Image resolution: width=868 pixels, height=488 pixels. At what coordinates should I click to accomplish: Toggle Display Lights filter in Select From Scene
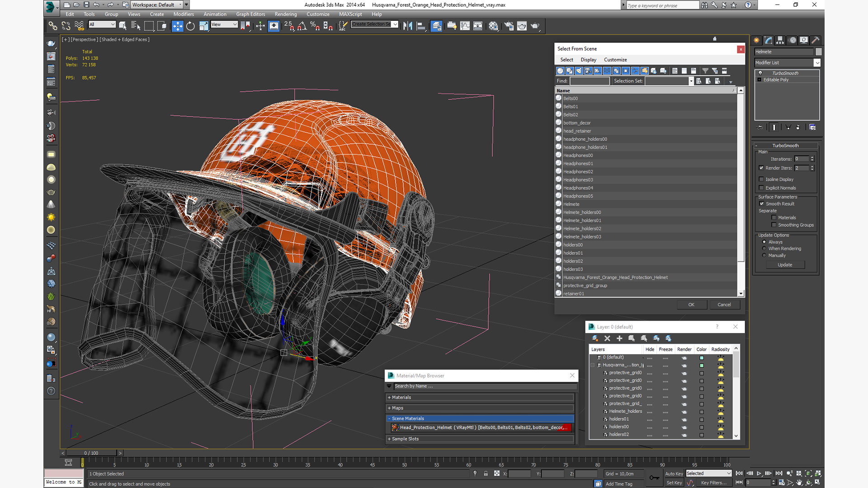[x=579, y=71]
